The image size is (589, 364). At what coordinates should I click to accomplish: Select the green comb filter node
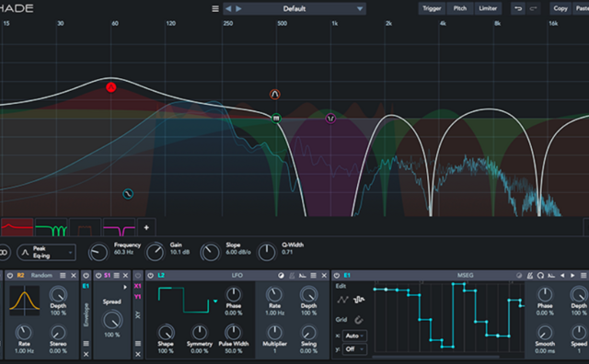tap(276, 119)
